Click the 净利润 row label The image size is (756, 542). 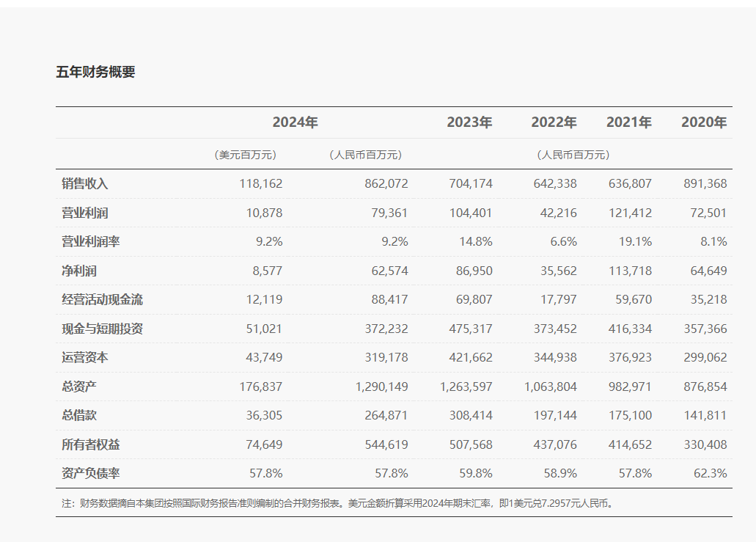coord(79,271)
